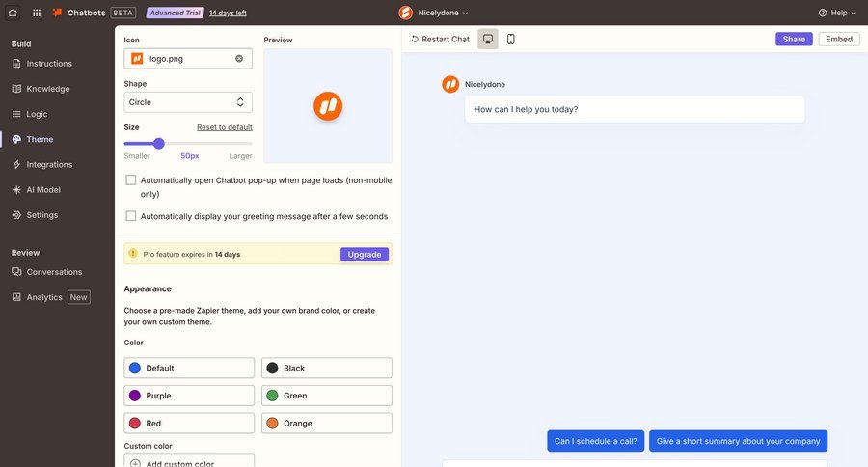Open Integrations section
The width and height of the screenshot is (868, 467).
[x=49, y=165]
